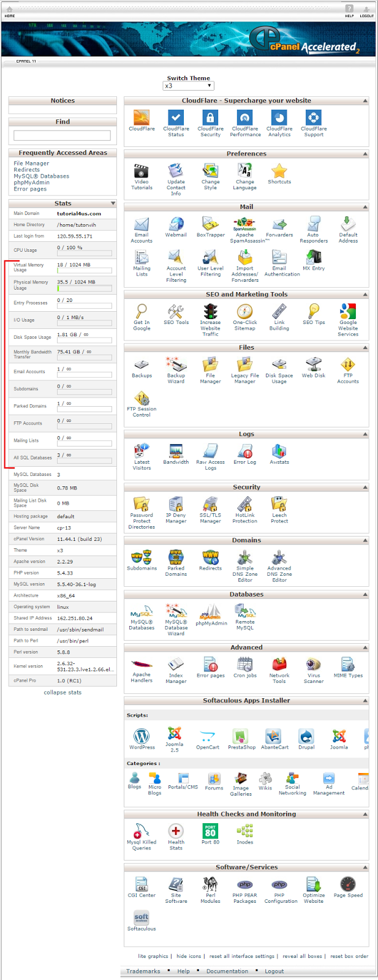378x980 pixels.
Task: Open the Switch Theme dropdown
Action: coord(188,86)
